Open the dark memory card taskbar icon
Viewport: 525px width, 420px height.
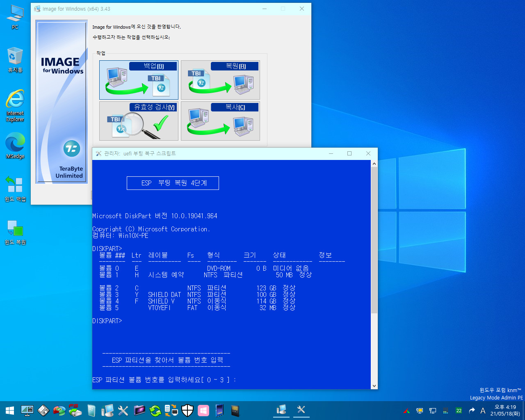pos(235,410)
